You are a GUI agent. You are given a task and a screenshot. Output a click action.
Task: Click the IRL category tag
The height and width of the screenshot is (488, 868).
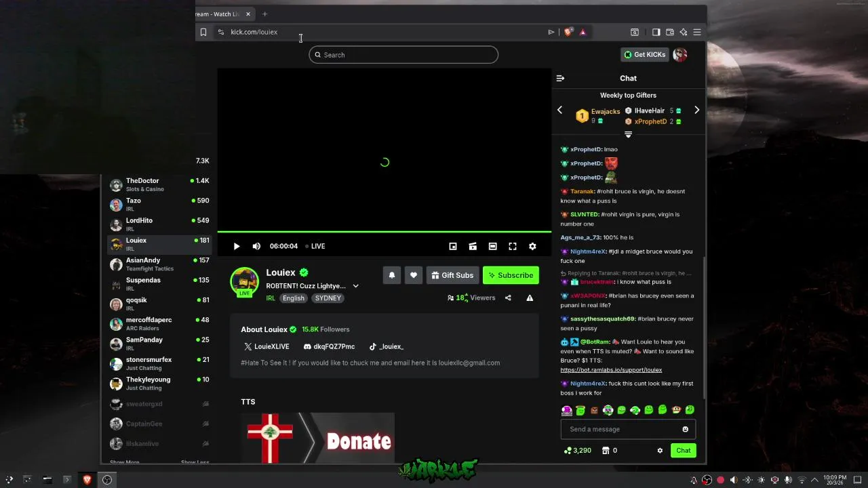[x=271, y=298]
